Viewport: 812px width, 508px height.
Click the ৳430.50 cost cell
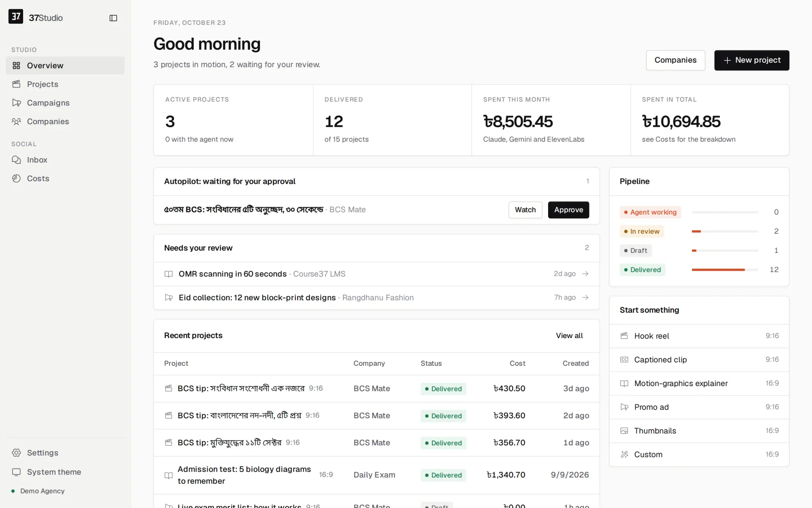point(509,389)
